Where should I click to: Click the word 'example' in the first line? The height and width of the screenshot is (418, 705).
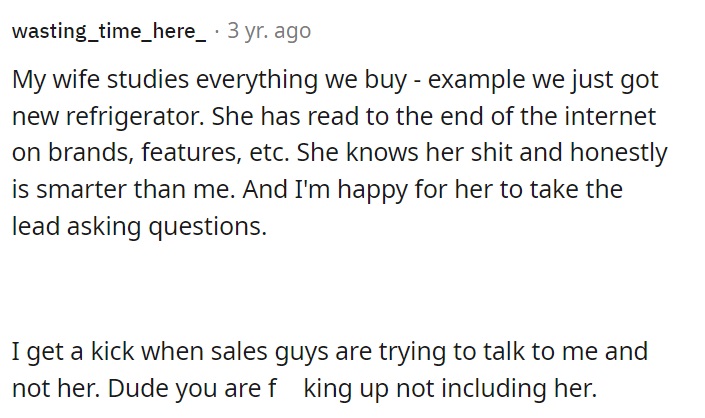pos(476,80)
